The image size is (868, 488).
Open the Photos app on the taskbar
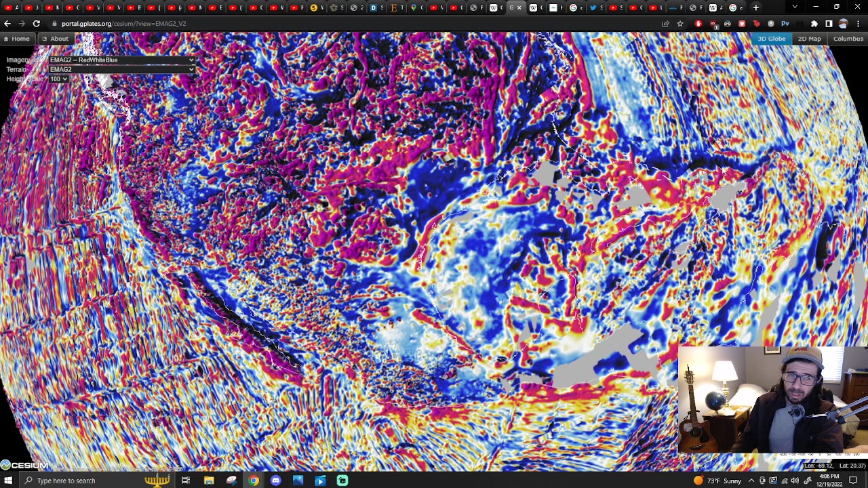click(x=298, y=481)
